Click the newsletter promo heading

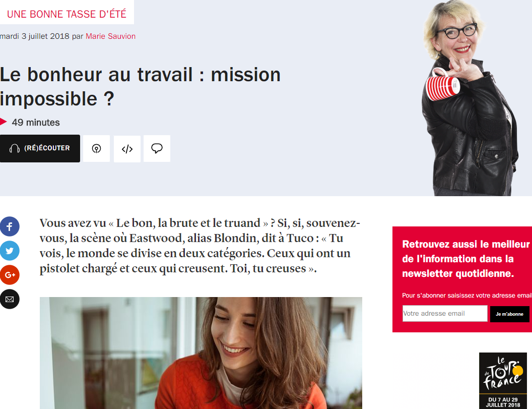(466, 259)
